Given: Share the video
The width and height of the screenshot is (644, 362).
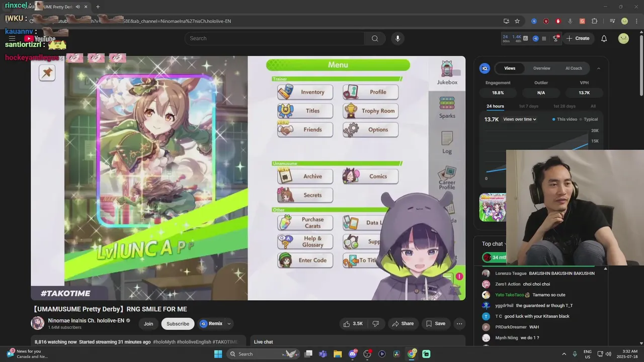Looking at the screenshot, I should [x=403, y=324].
